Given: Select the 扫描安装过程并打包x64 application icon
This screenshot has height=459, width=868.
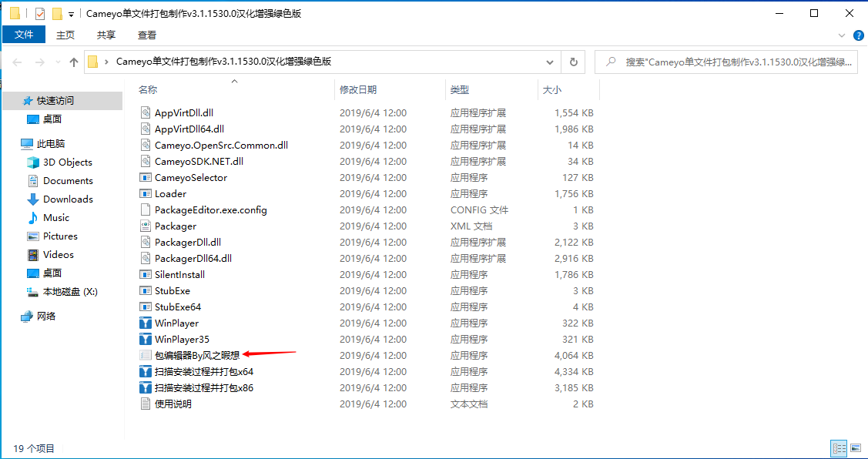Looking at the screenshot, I should point(146,371).
